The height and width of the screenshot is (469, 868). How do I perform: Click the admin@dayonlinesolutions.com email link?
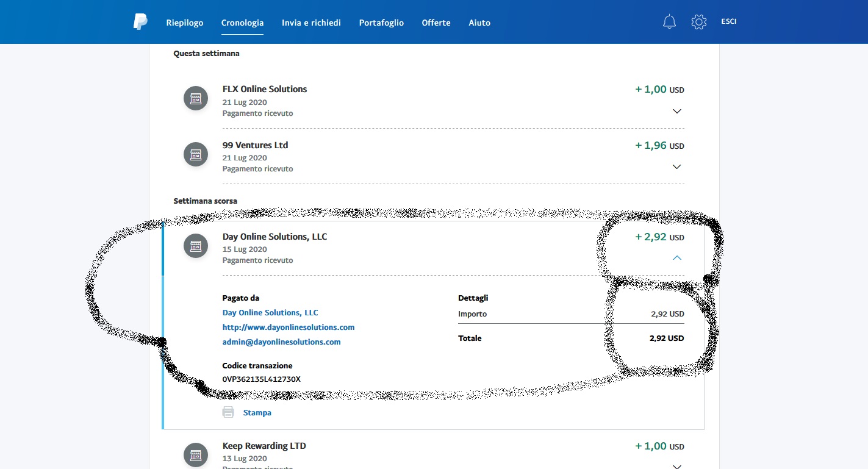pyautogui.click(x=282, y=342)
